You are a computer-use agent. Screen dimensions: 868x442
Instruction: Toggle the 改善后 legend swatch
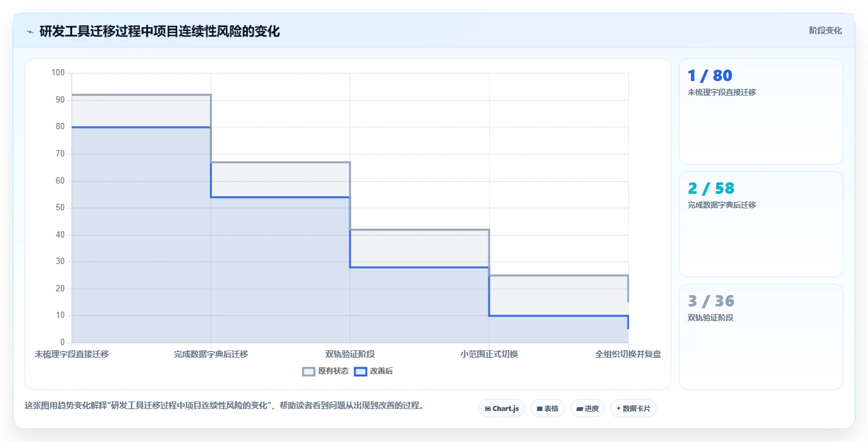pos(361,372)
